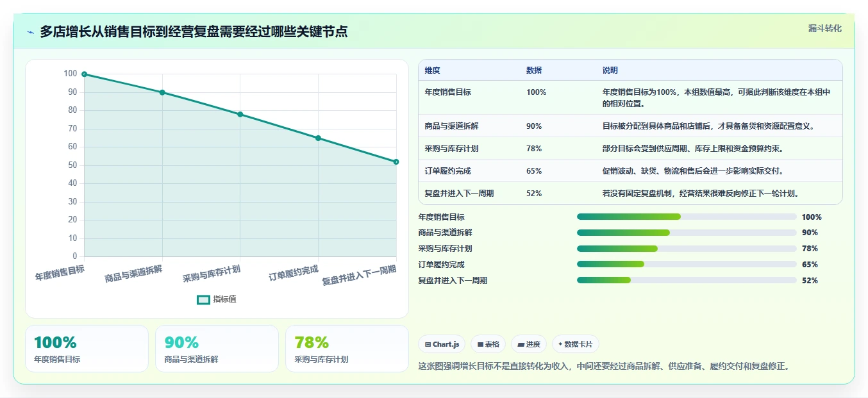868x398 pixels.
Task: Click the 78% value in the table
Action: click(x=534, y=149)
